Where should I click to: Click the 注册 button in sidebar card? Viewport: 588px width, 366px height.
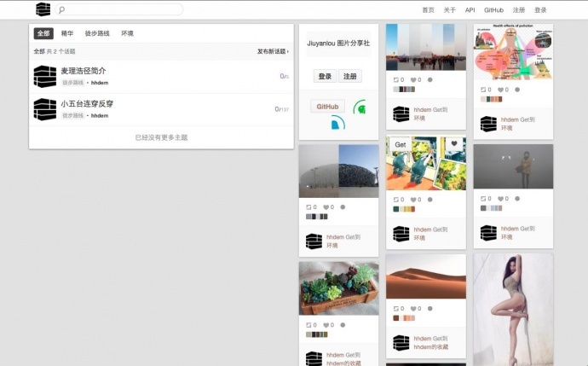(350, 76)
